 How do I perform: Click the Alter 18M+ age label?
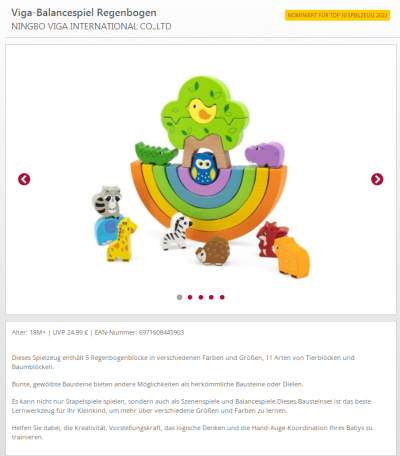pyautogui.click(x=28, y=332)
